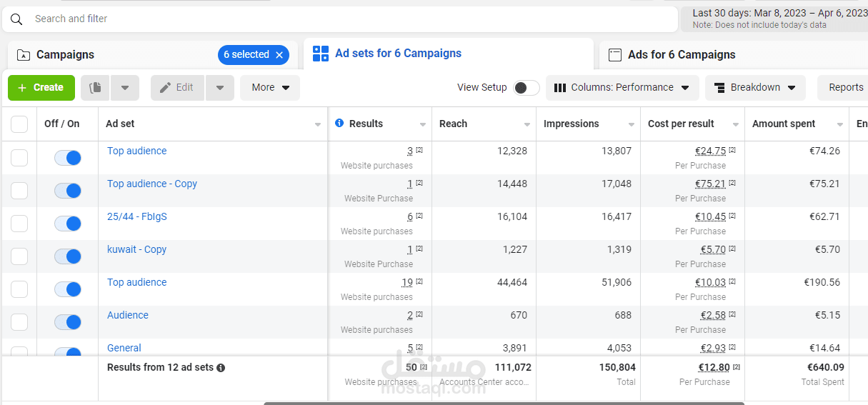Click the Campaigns folder icon
This screenshot has width=868, height=405.
(24, 55)
